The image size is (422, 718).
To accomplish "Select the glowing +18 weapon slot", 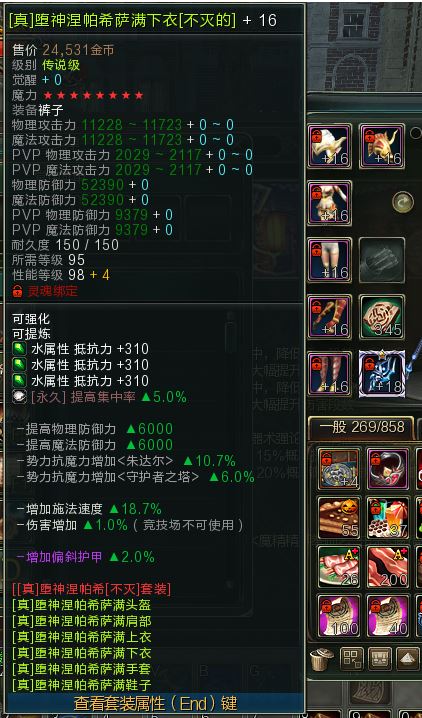I will 382,374.
